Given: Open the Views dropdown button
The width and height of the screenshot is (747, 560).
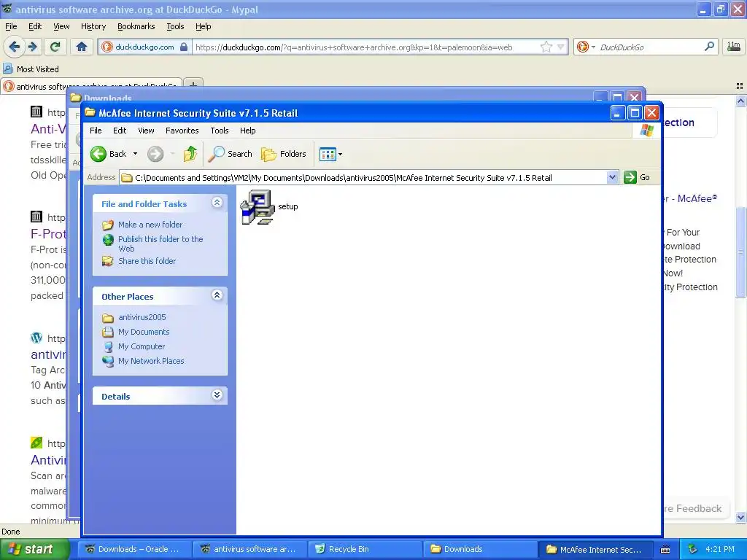Looking at the screenshot, I should (330, 154).
